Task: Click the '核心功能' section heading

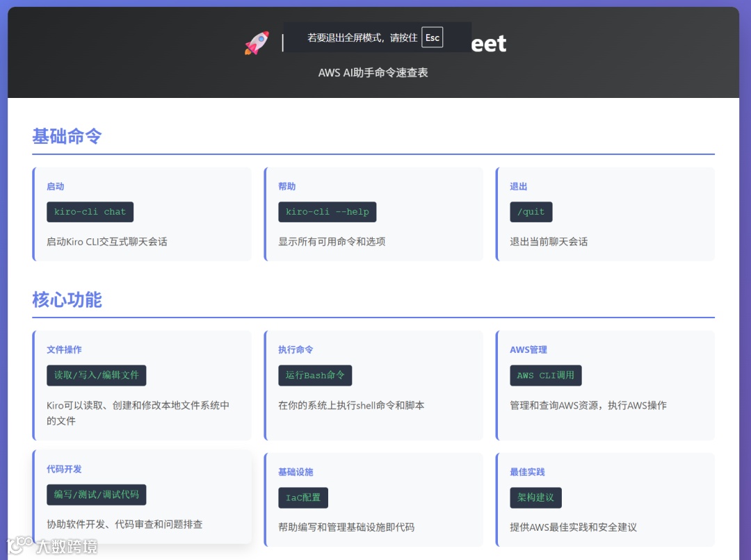Action: [x=67, y=299]
